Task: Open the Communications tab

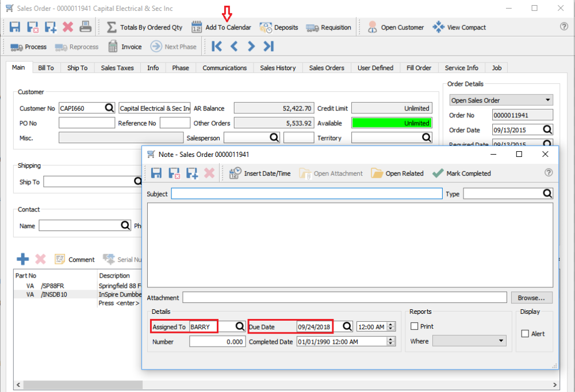Action: [224, 68]
